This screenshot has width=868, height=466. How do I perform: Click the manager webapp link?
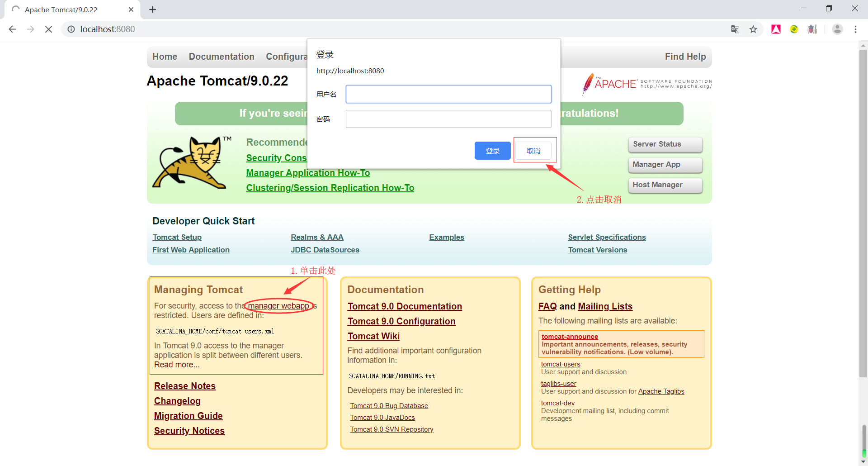click(278, 306)
